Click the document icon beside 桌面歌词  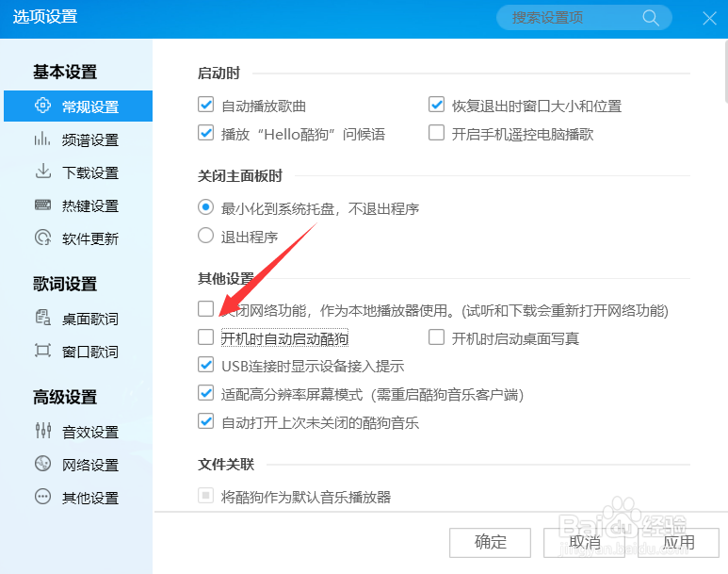pyautogui.click(x=42, y=318)
